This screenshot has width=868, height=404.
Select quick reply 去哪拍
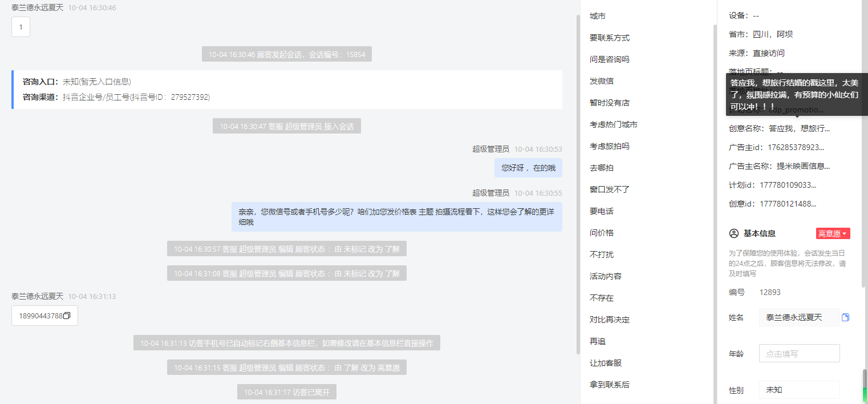(x=602, y=168)
